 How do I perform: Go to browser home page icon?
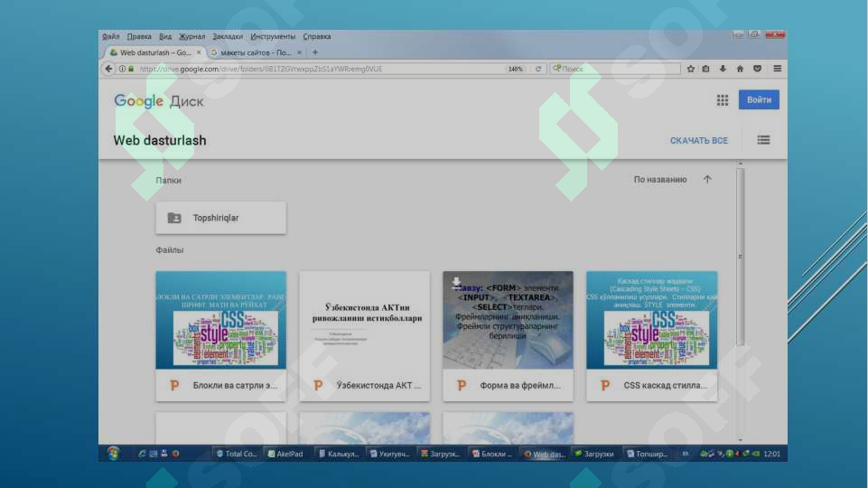(x=740, y=69)
